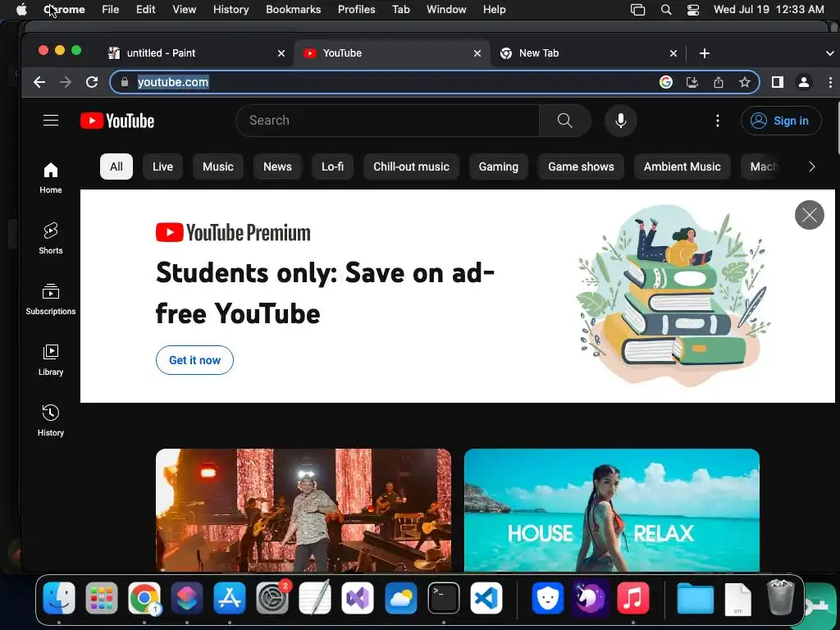Open Spotlight search in menu bar
This screenshot has height=630, width=840.
coord(666,9)
